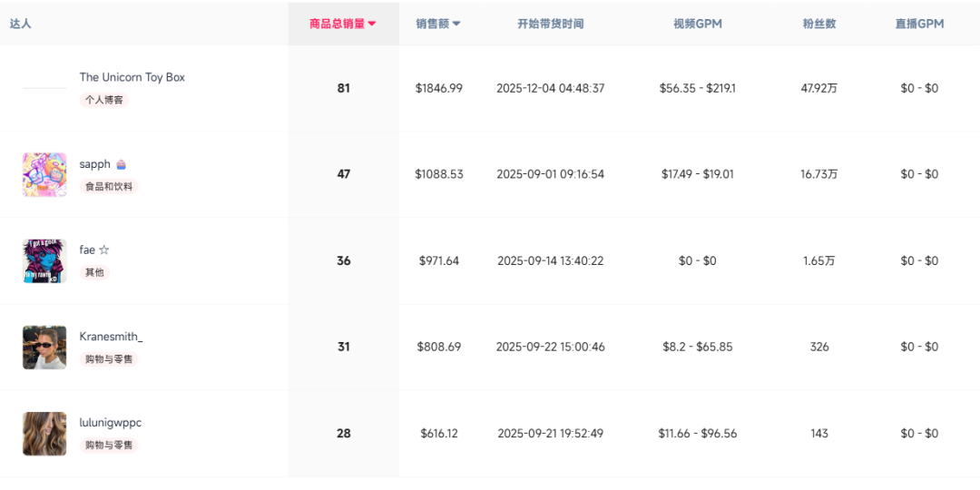This screenshot has height=490, width=980.
Task: Click sales amount $1846.99
Action: point(439,88)
